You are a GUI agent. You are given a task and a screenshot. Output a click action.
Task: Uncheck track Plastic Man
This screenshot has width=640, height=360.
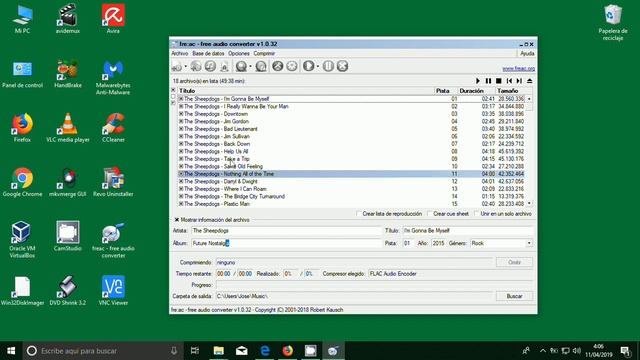181,204
